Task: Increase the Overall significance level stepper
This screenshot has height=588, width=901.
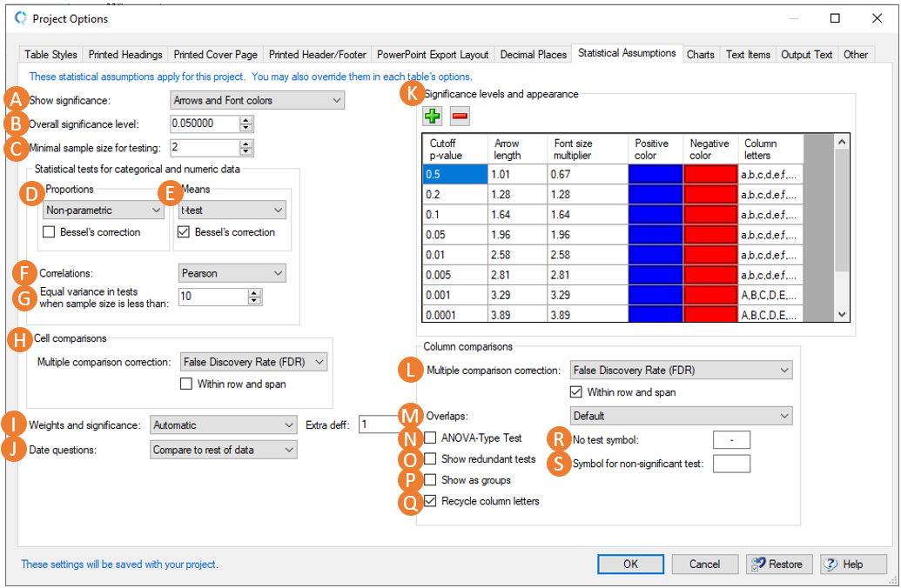Action: tap(246, 120)
